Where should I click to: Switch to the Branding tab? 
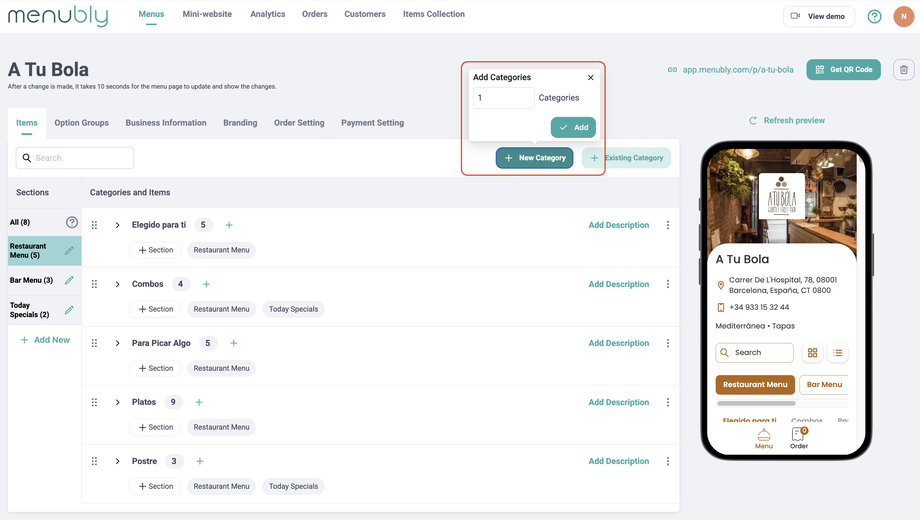pyautogui.click(x=240, y=123)
